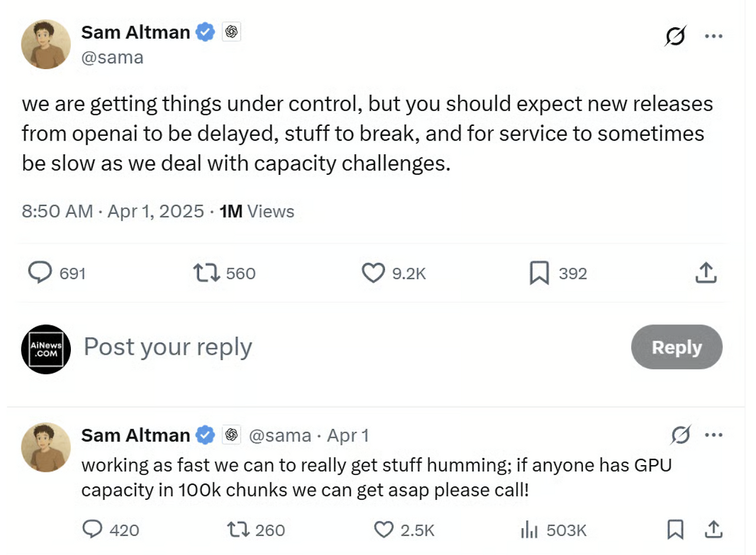Open the AiNews.COM profile avatar
756x555 pixels.
coord(45,348)
